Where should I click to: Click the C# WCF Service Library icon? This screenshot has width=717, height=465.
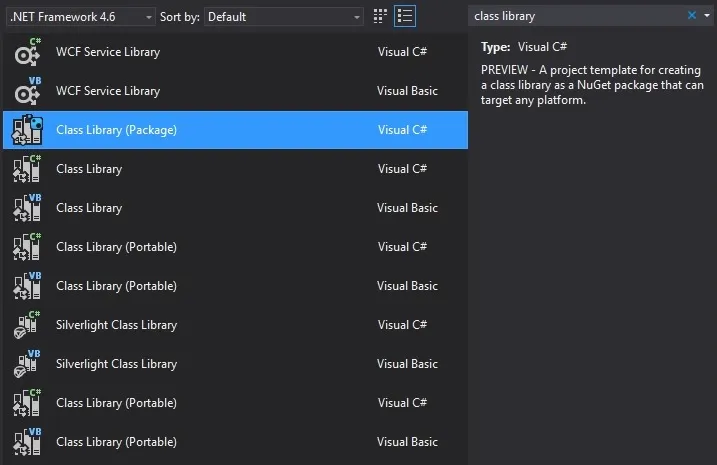point(27,52)
